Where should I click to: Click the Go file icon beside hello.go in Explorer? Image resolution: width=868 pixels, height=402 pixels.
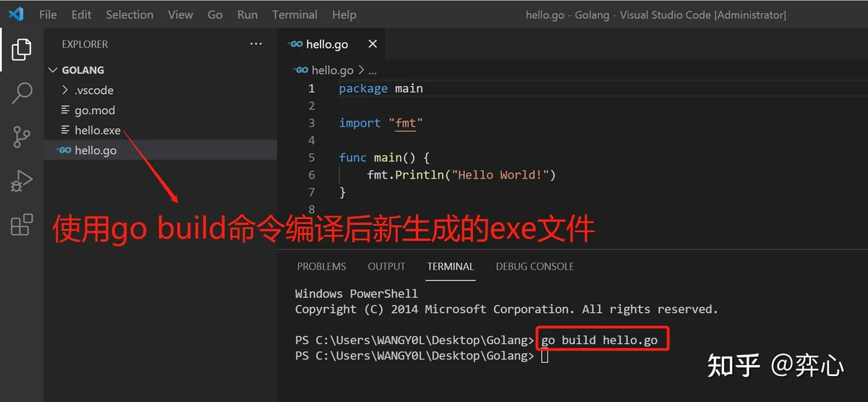(x=64, y=150)
